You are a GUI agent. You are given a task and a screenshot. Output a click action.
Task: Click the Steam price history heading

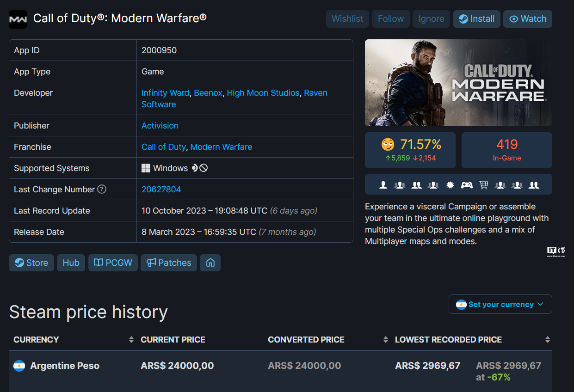[88, 312]
